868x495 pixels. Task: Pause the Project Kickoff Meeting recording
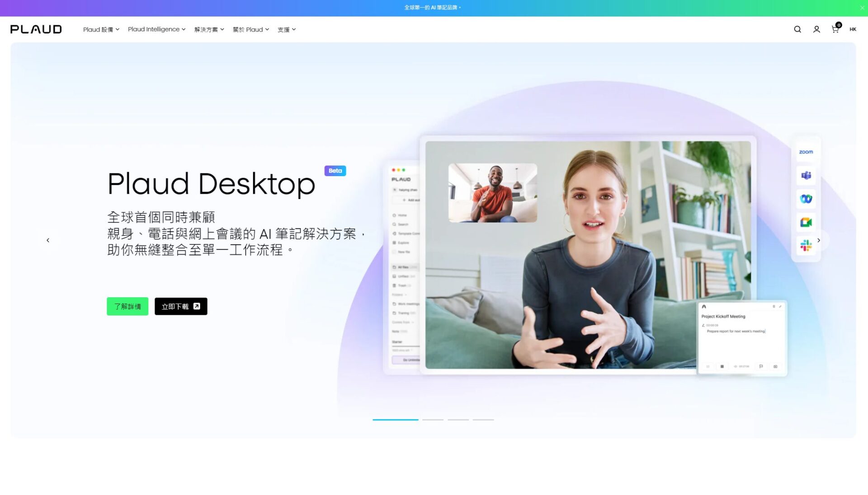pyautogui.click(x=708, y=366)
